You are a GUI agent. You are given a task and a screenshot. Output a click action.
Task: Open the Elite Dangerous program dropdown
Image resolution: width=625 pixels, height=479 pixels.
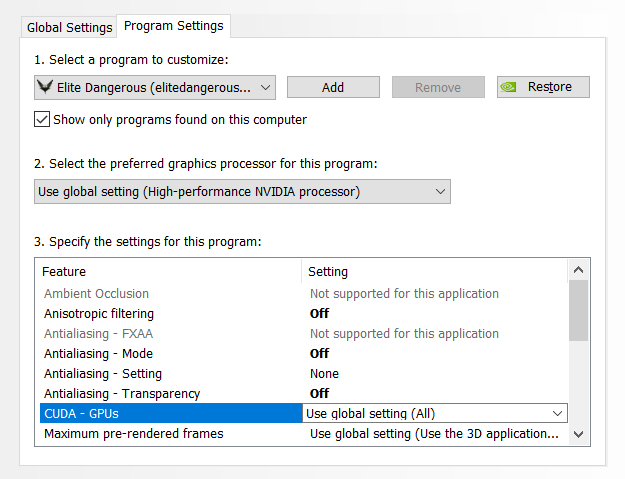pyautogui.click(x=155, y=87)
